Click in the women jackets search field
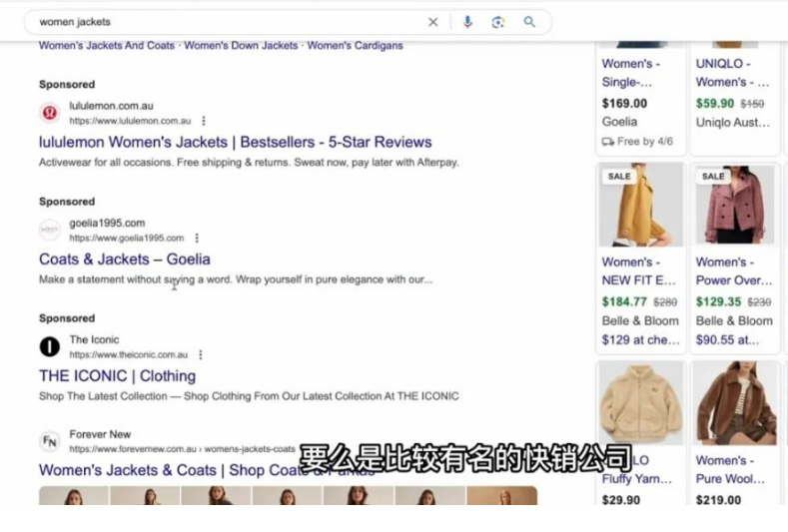Image resolution: width=788 pixels, height=532 pixels. point(226,22)
